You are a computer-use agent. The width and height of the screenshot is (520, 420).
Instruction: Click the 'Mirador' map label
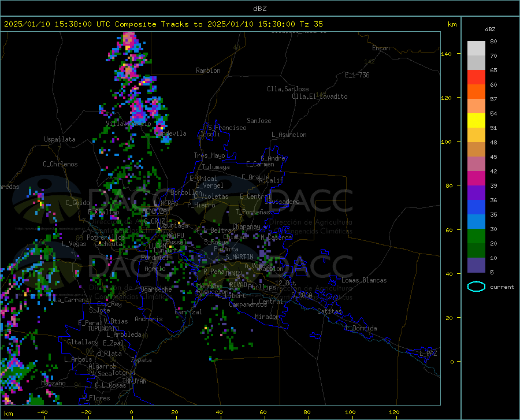point(266,317)
